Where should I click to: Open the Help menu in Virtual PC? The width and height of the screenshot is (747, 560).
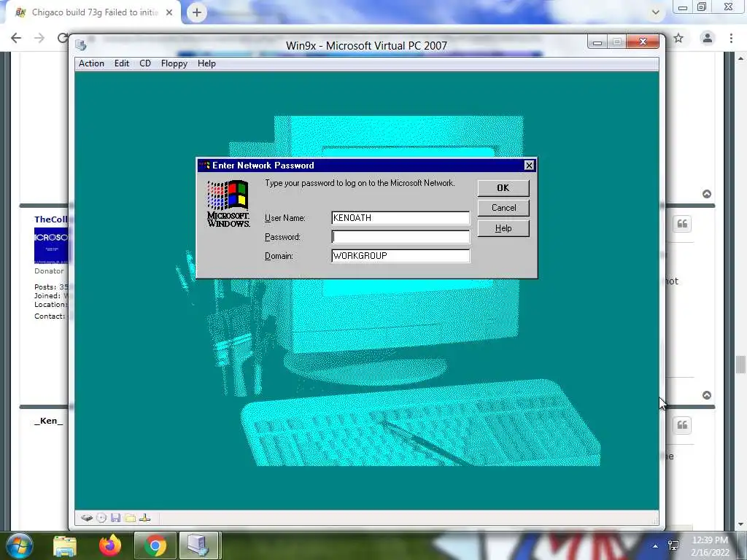[206, 63]
